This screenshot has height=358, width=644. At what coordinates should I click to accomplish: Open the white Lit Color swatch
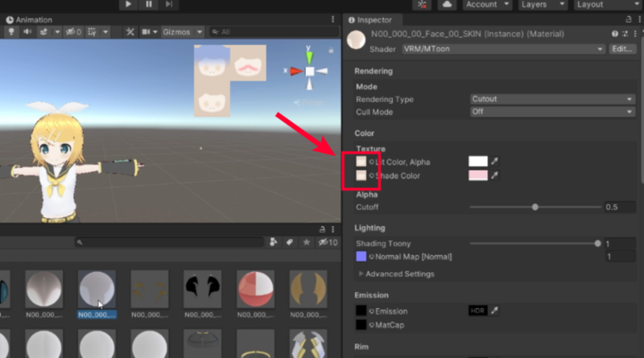(478, 162)
